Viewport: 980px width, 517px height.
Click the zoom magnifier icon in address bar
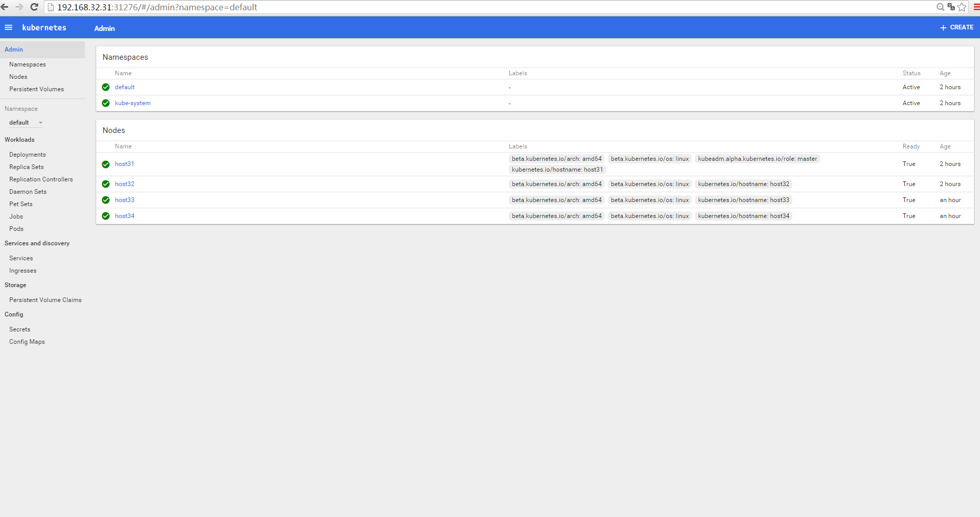coord(940,7)
